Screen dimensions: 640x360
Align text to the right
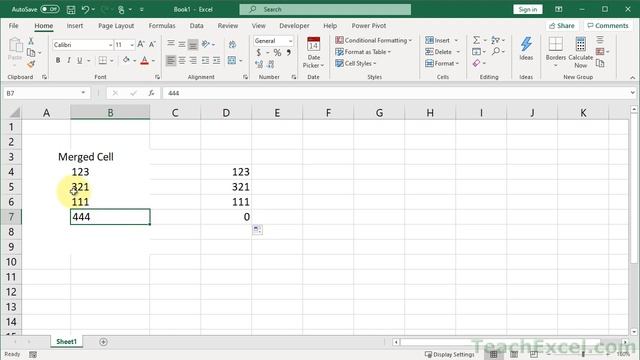point(193,60)
